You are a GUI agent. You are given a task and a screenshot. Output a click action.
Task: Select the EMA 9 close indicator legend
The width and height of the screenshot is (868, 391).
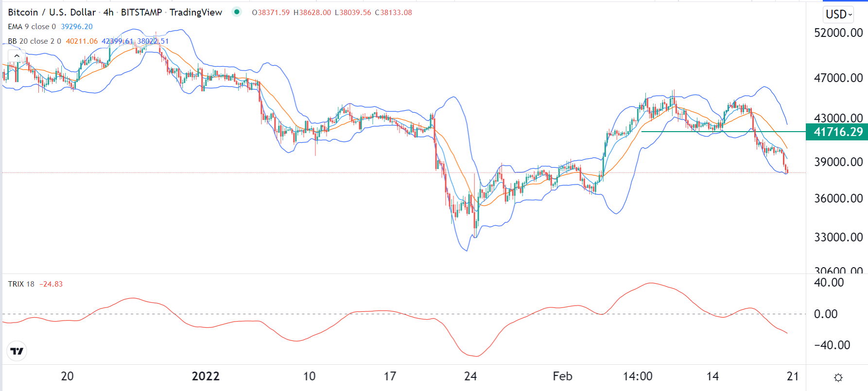pos(32,27)
